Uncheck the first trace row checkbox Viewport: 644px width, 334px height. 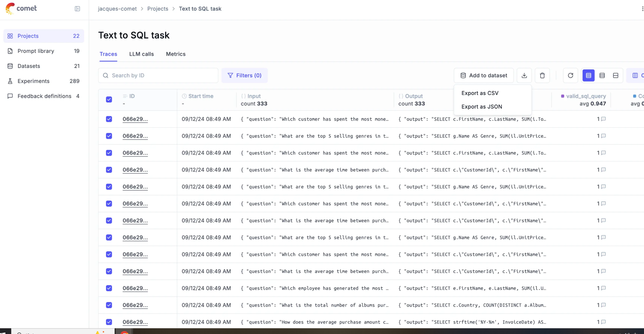[109, 119]
